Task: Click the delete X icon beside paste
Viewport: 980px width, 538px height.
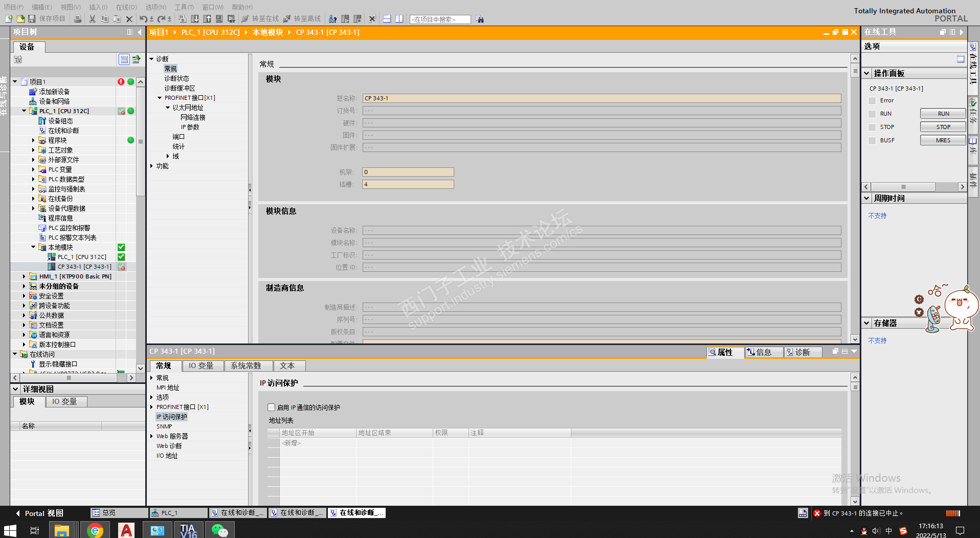Action: [129, 19]
